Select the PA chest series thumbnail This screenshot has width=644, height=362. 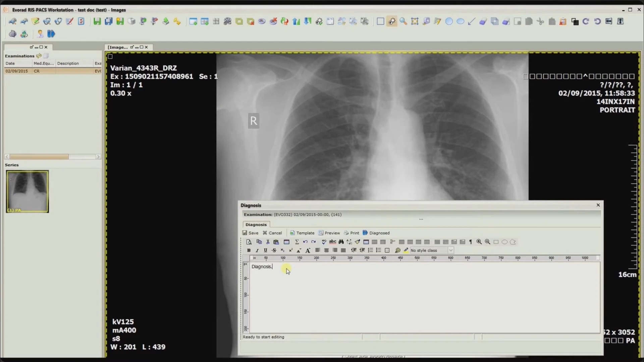27,191
